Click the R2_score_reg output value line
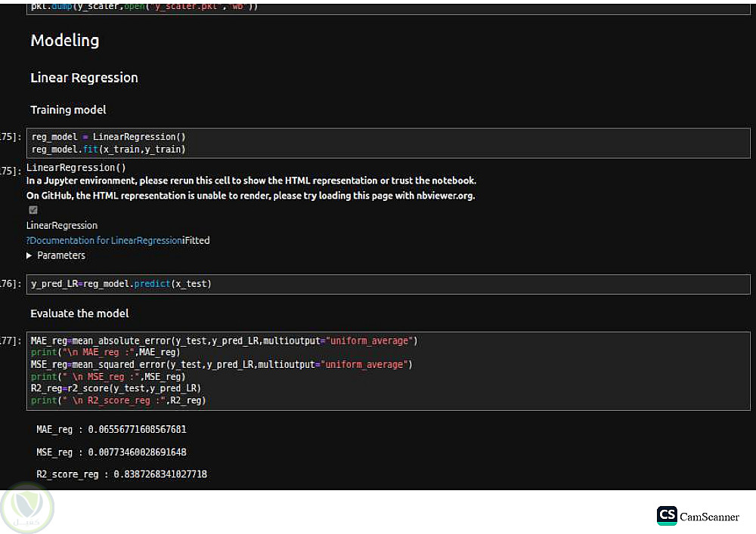 [x=121, y=474]
